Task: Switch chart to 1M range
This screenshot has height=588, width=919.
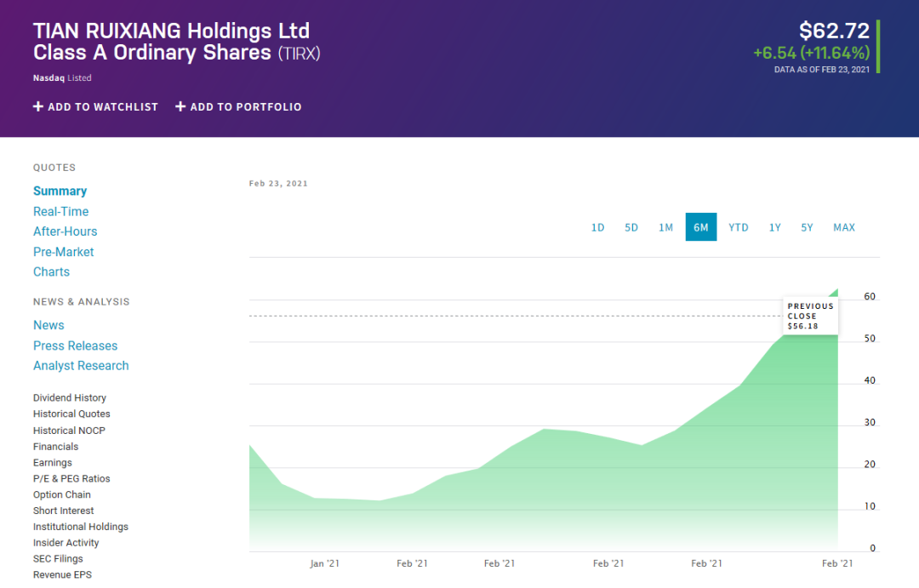Action: pos(665,227)
